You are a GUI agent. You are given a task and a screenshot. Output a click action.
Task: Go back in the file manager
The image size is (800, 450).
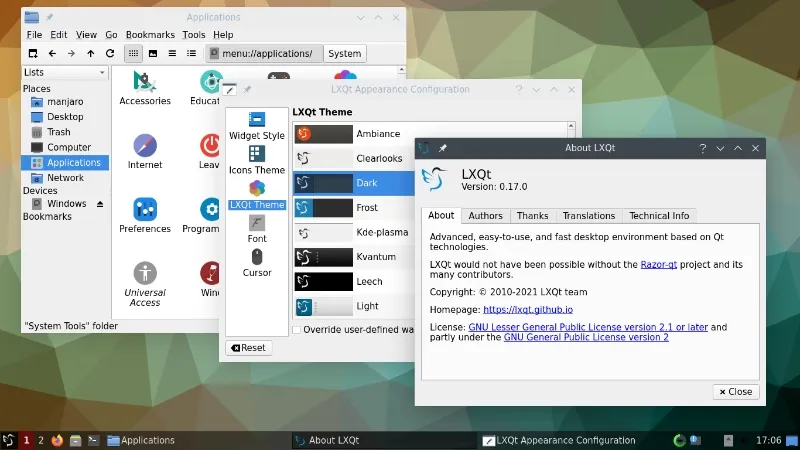coord(52,53)
